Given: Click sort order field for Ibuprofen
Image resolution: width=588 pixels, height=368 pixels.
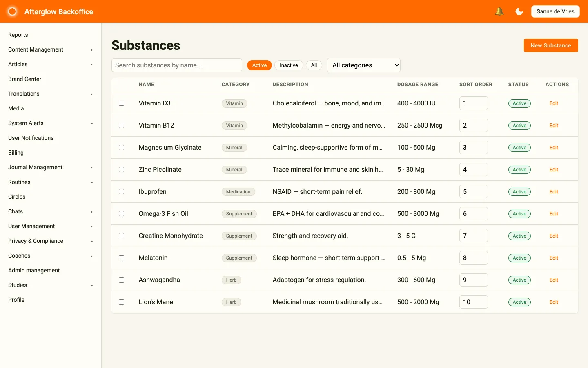Looking at the screenshot, I should (473, 192).
